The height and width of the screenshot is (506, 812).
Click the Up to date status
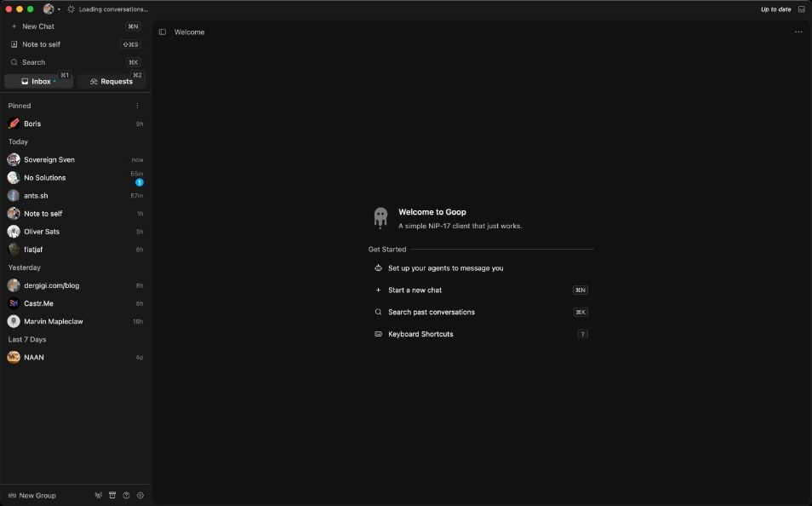775,9
